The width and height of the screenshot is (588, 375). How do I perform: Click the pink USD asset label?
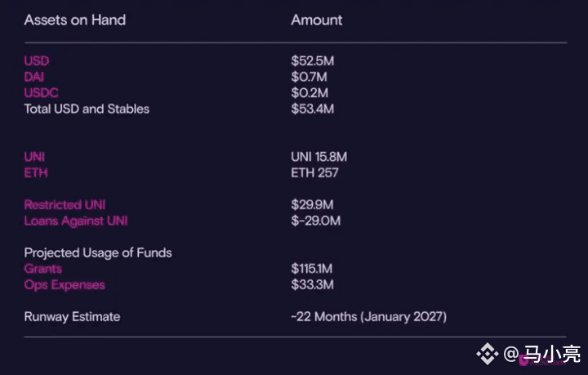pos(37,60)
